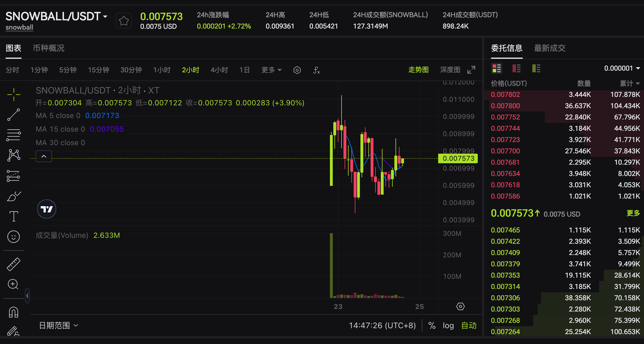Click the 更多 link in order book
The width and height of the screenshot is (644, 344).
coord(633,214)
